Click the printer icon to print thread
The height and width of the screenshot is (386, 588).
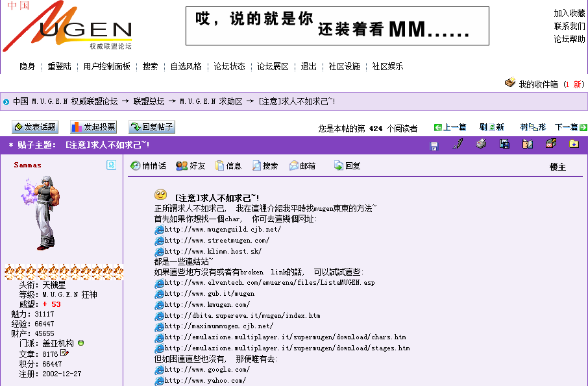(481, 144)
